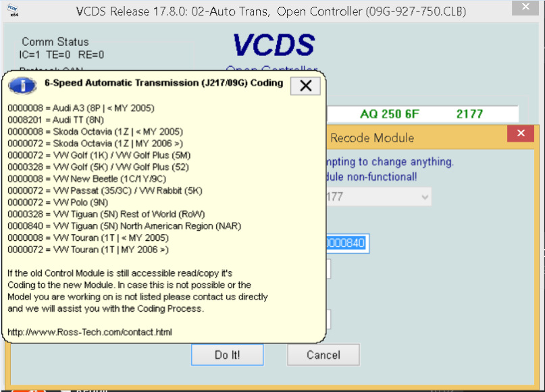Screen dimensions: 545x392
Task: Click the 'module non-functional!' warning text
Action: point(371,177)
